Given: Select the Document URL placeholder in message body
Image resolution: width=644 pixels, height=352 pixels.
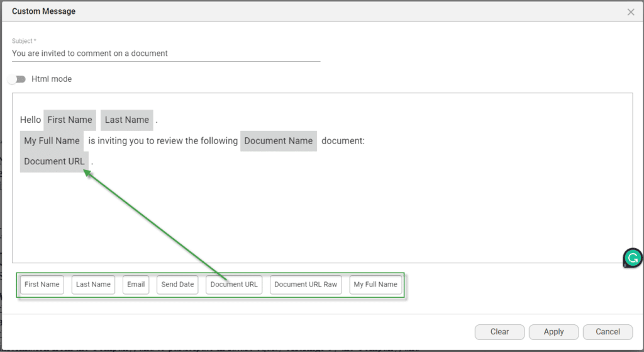Looking at the screenshot, I should point(54,161).
